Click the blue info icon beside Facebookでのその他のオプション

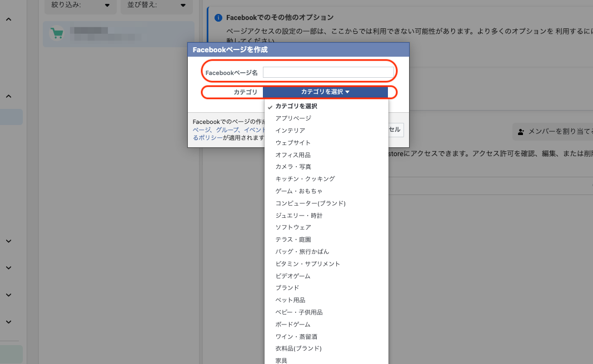[218, 18]
